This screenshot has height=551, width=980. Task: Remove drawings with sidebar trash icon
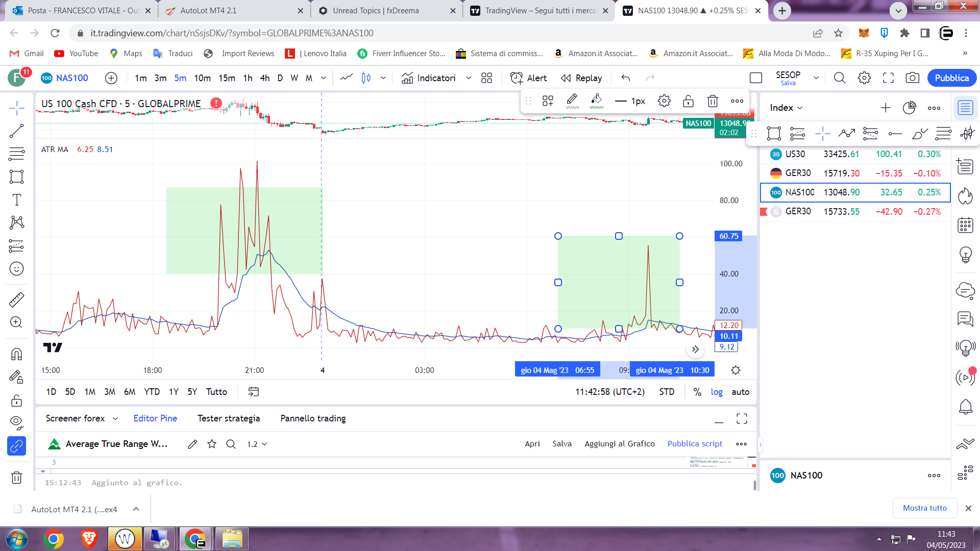click(x=17, y=478)
